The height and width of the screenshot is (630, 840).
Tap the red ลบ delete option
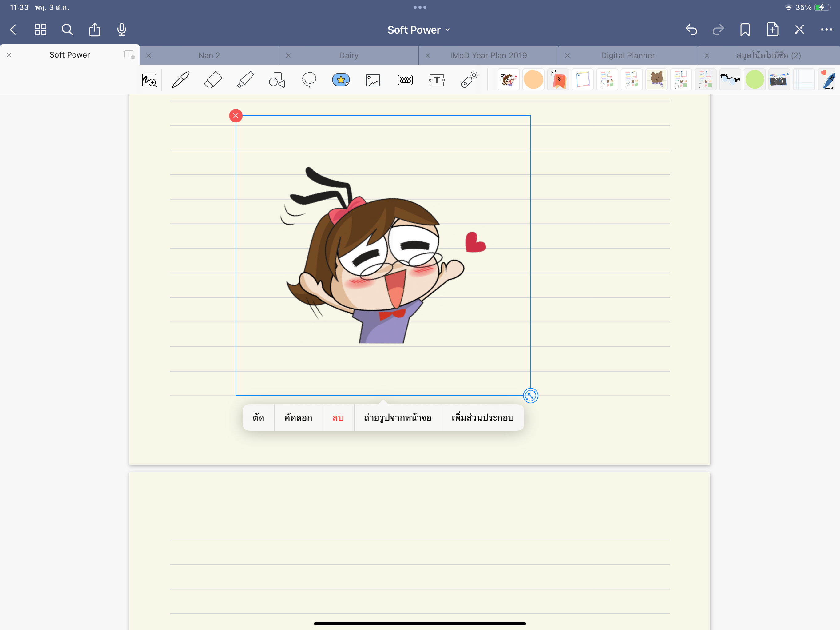tap(338, 418)
